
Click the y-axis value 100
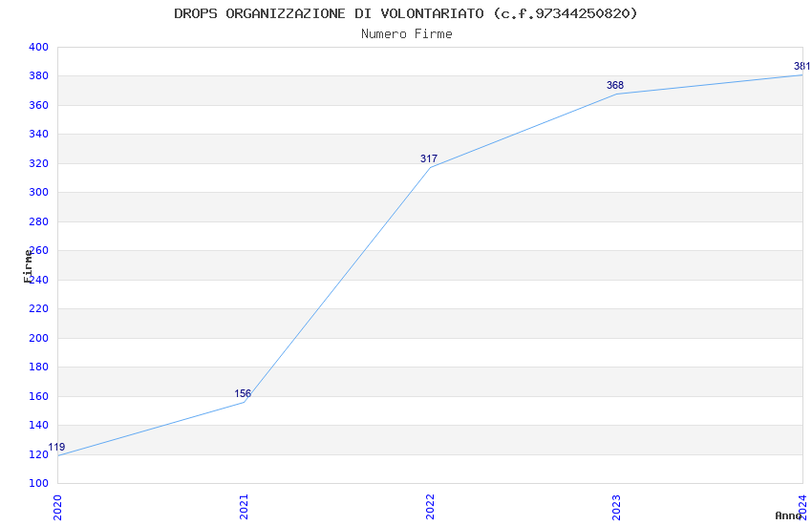pos(38,483)
